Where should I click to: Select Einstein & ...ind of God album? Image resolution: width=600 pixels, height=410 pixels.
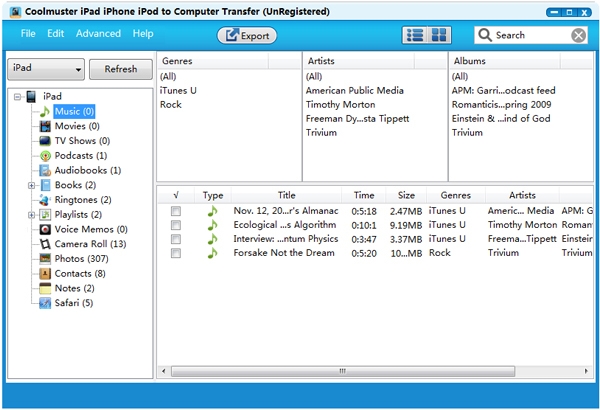click(x=501, y=119)
